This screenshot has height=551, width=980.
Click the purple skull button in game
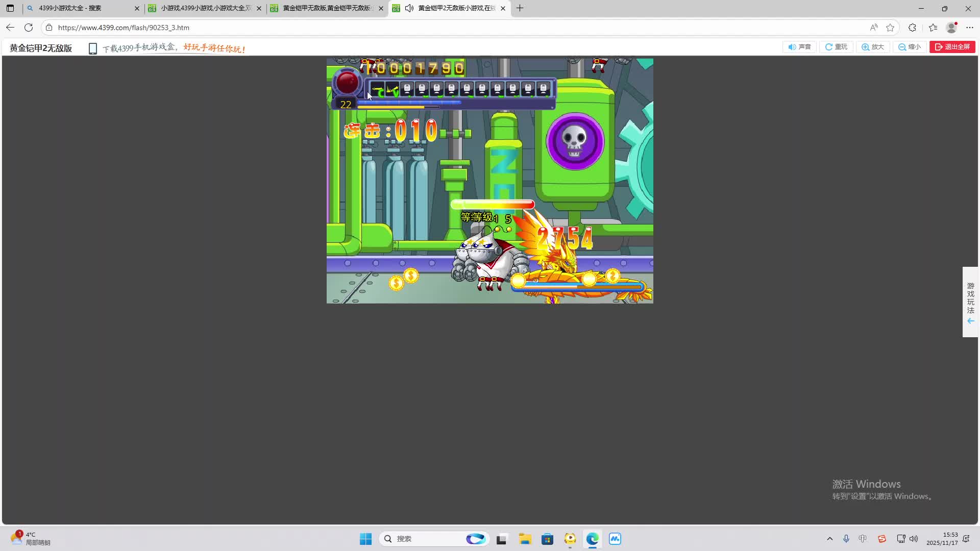[575, 140]
